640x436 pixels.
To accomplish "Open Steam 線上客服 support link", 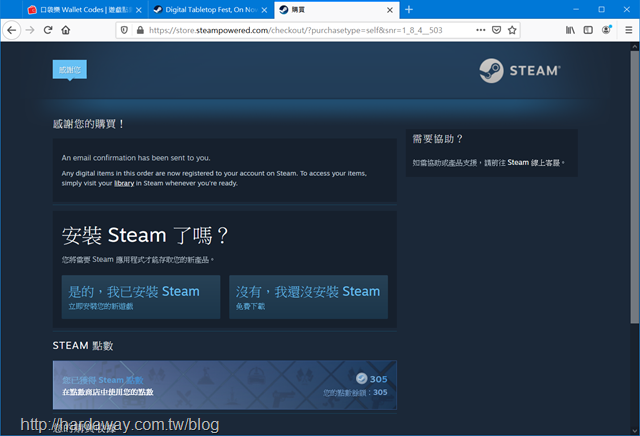I will pos(533,162).
